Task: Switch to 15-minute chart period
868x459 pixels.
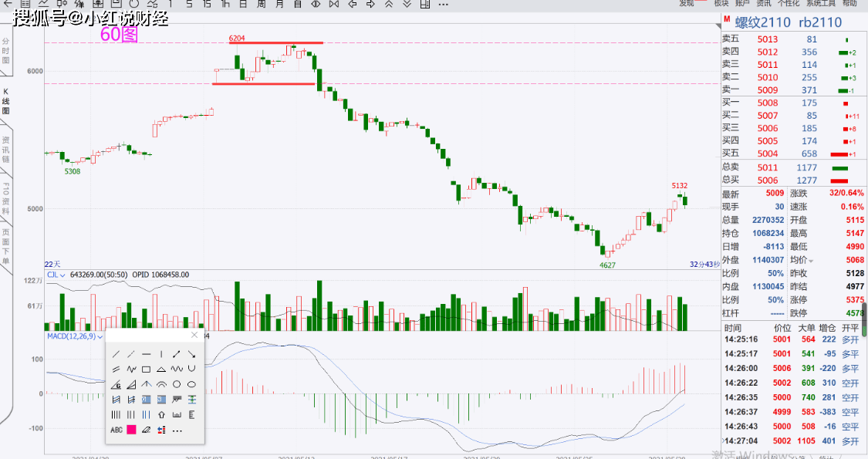Action: pyautogui.click(x=207, y=4)
